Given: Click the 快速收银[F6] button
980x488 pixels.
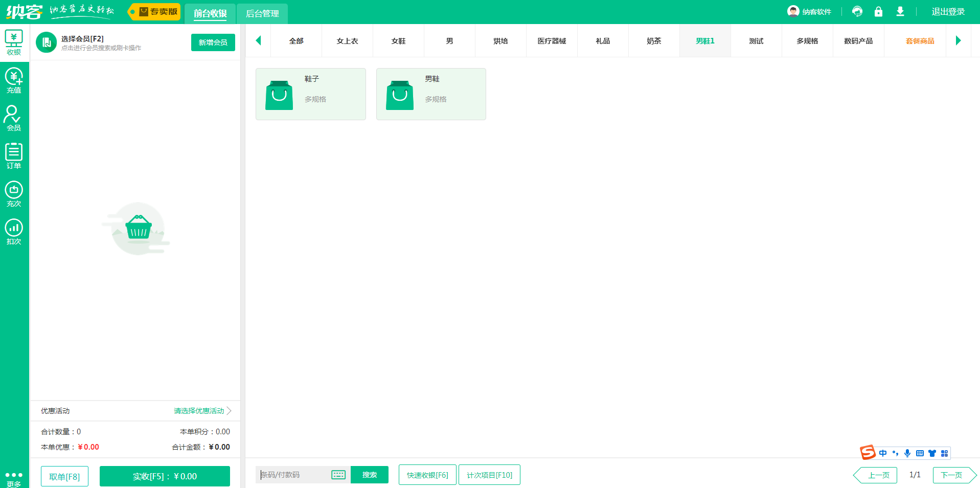Looking at the screenshot, I should [x=427, y=475].
